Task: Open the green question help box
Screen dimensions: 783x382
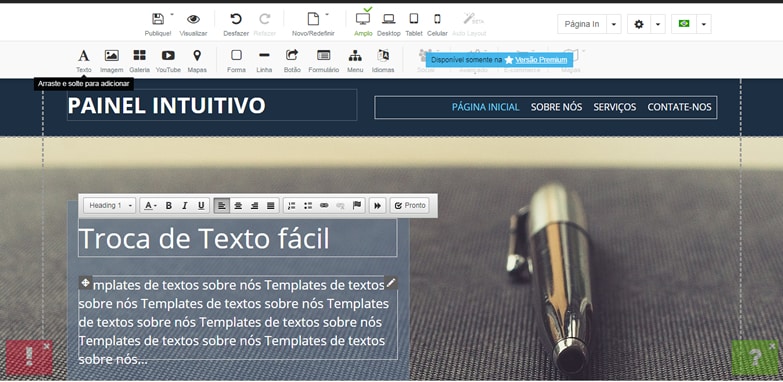Action: (x=755, y=358)
